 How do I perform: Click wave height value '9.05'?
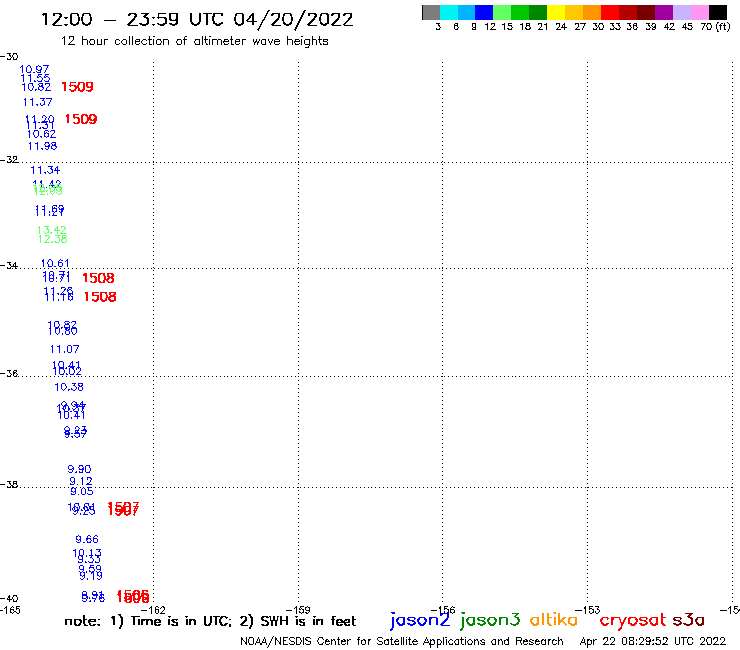82,491
